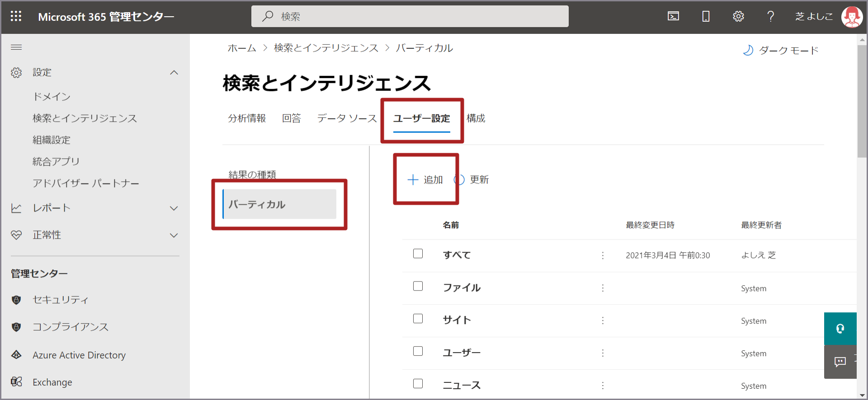Click the dark mode moon icon
Screen dimensions: 868x400
(748, 50)
